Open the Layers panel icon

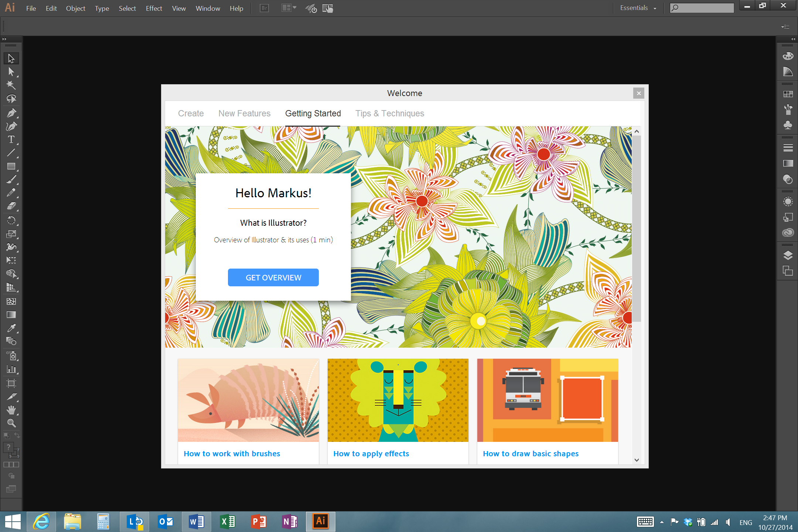pyautogui.click(x=788, y=255)
